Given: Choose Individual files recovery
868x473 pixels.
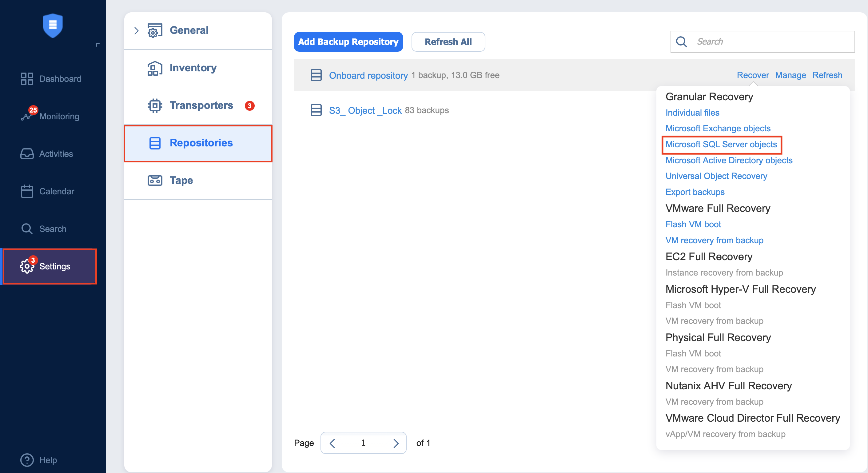Looking at the screenshot, I should (692, 113).
